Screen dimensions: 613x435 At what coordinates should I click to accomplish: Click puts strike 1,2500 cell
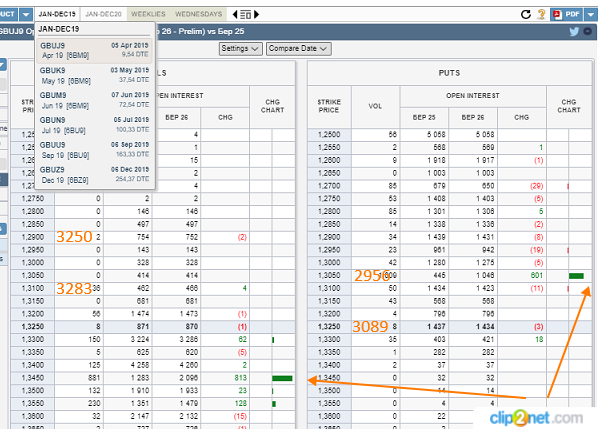pos(329,134)
